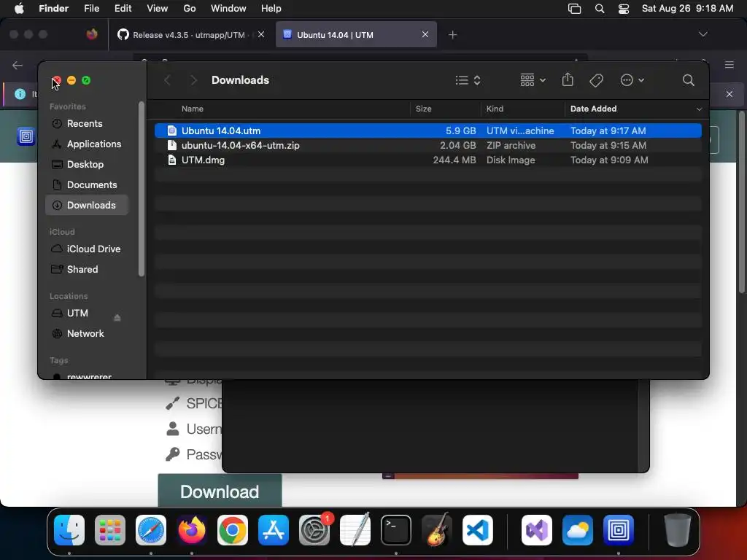747x560 pixels.
Task: Open Network in the Finder sidebar
Action: pos(87,334)
